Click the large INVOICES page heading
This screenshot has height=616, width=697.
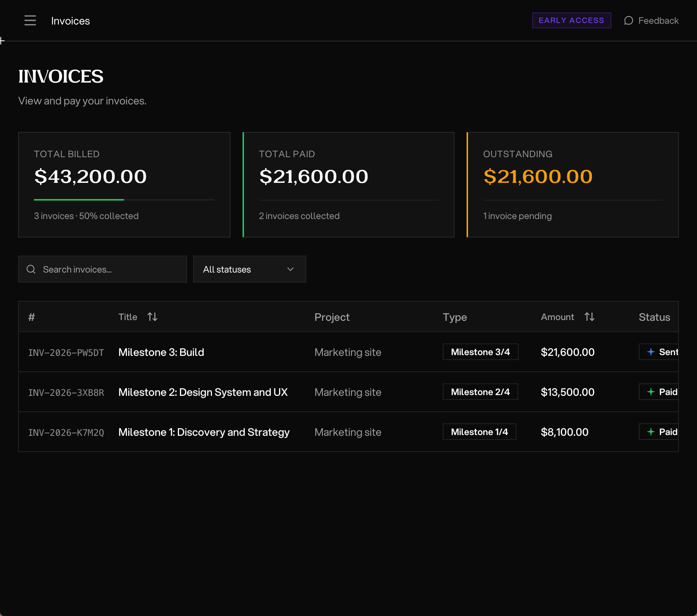[61, 76]
